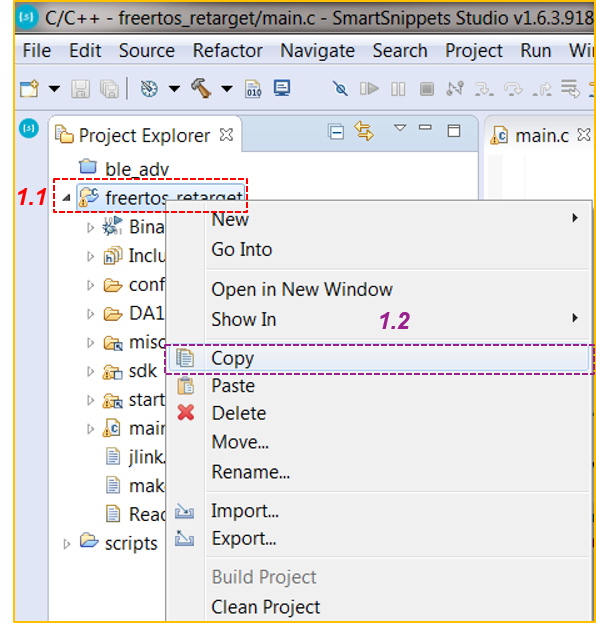
Task: Expand the scripts folder
Action: (67, 544)
